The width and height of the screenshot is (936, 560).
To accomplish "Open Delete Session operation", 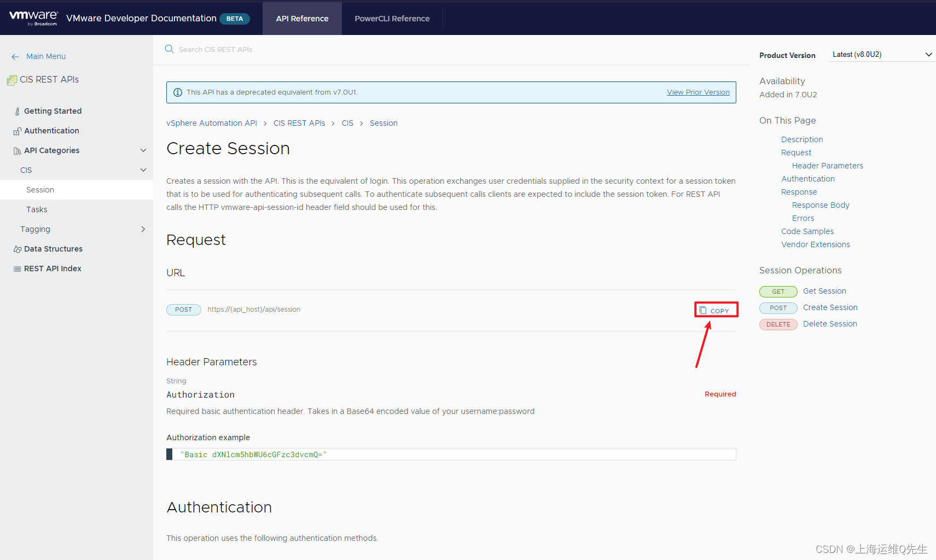I will (x=830, y=324).
